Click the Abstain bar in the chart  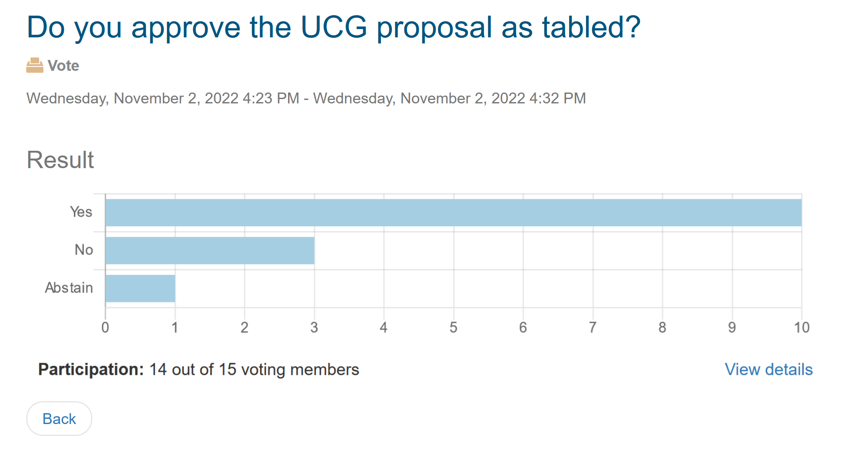coord(140,288)
